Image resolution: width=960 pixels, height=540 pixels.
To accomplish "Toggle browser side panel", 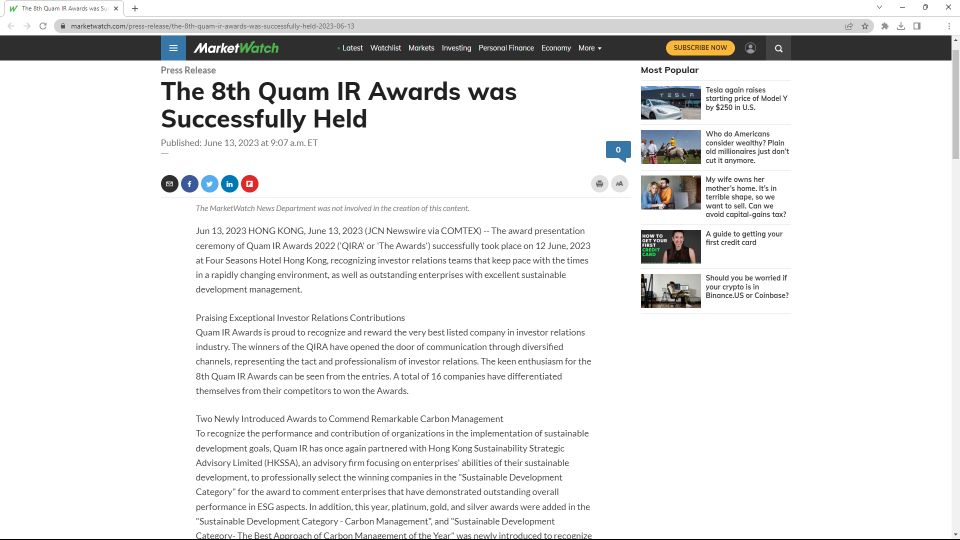I will coord(917,26).
